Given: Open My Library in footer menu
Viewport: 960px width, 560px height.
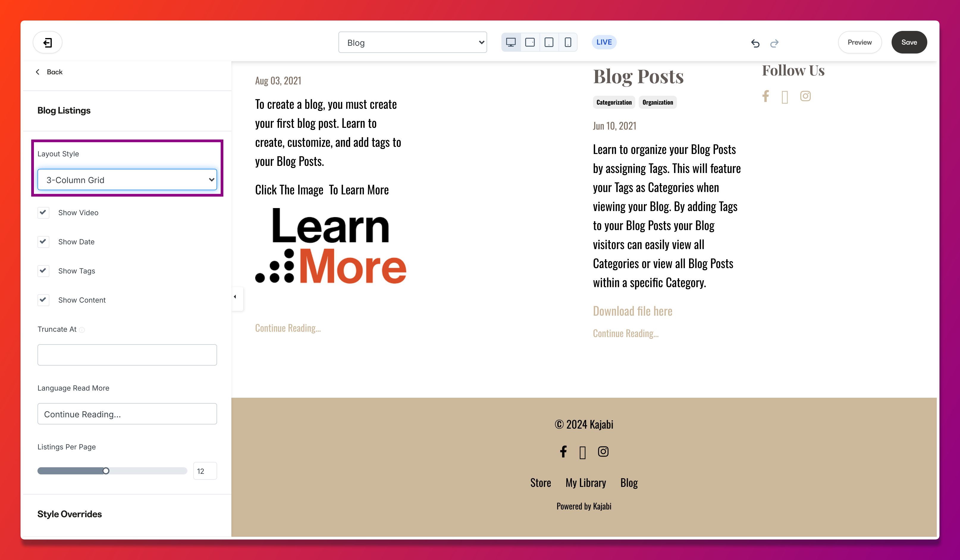Looking at the screenshot, I should pyautogui.click(x=586, y=483).
